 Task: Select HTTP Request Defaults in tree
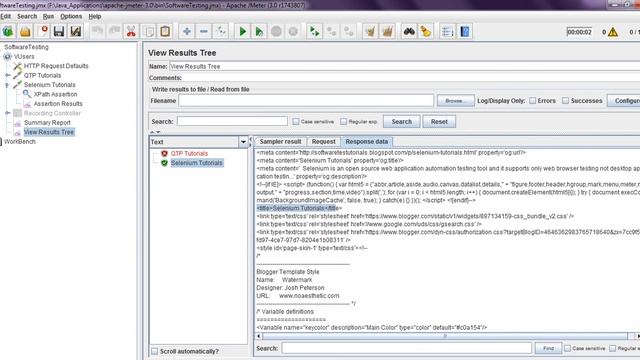click(x=56, y=66)
